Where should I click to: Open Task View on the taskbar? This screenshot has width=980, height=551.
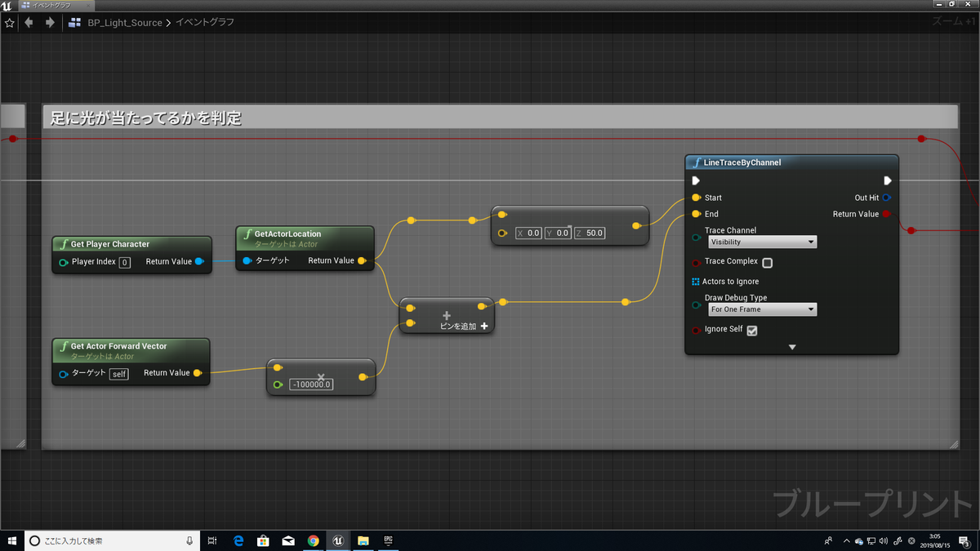click(212, 540)
